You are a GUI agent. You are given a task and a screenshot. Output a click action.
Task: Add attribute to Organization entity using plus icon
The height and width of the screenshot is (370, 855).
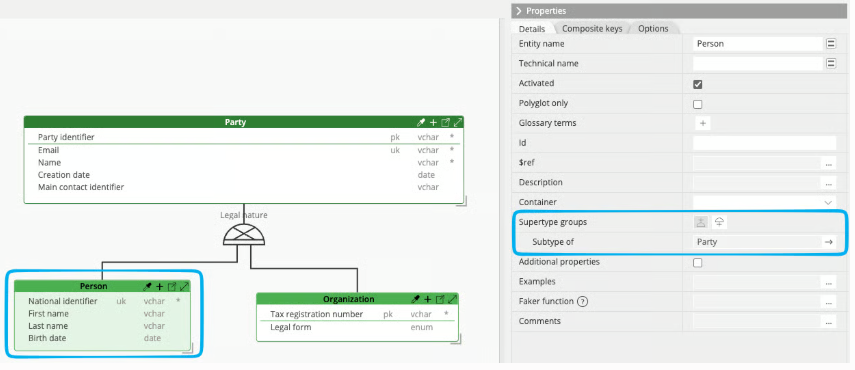(x=428, y=299)
